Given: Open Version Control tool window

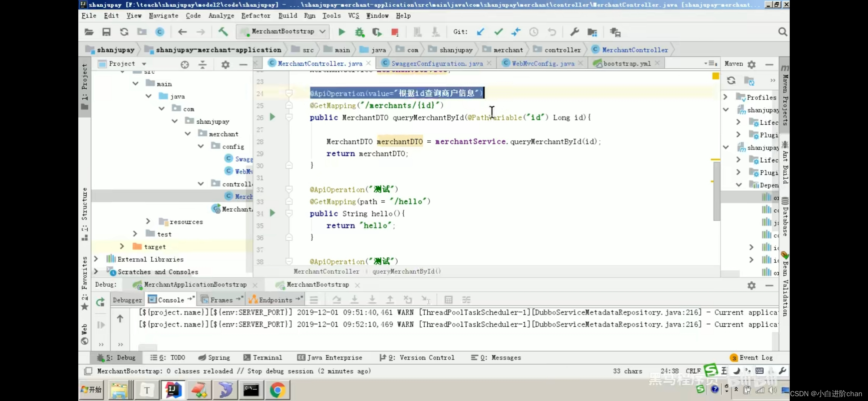Looking at the screenshot, I should [417, 358].
